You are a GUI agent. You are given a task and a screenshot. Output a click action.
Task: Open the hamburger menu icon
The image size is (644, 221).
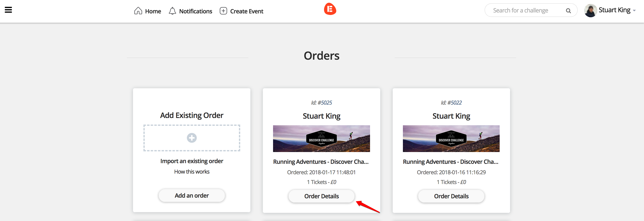point(8,10)
